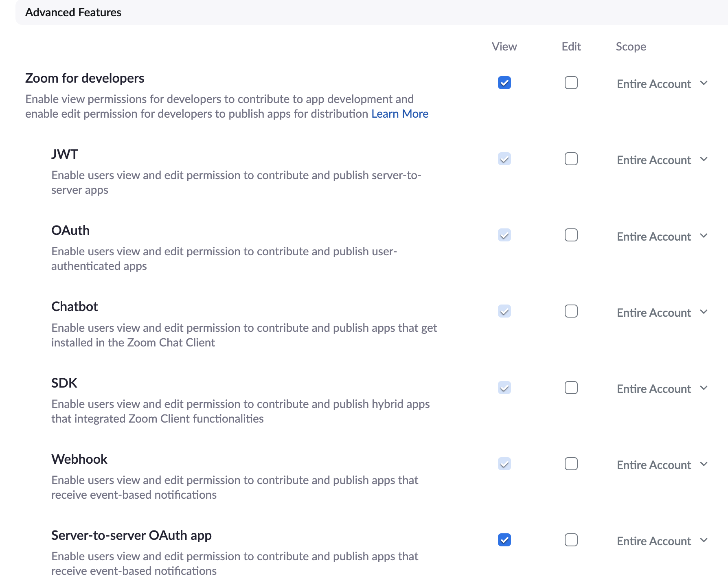728x583 pixels.
Task: Click the Scope column header
Action: pos(631,46)
